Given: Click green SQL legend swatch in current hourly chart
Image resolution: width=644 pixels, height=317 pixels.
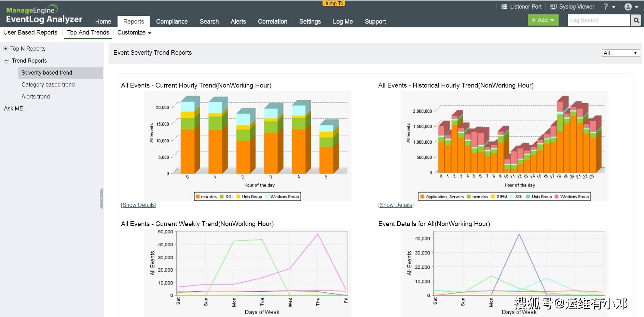Looking at the screenshot, I should pos(222,197).
